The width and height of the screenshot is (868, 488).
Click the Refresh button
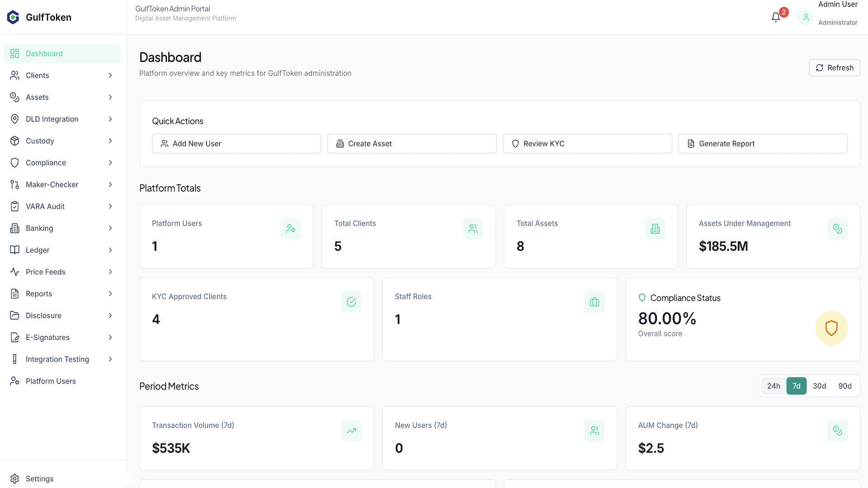click(835, 68)
